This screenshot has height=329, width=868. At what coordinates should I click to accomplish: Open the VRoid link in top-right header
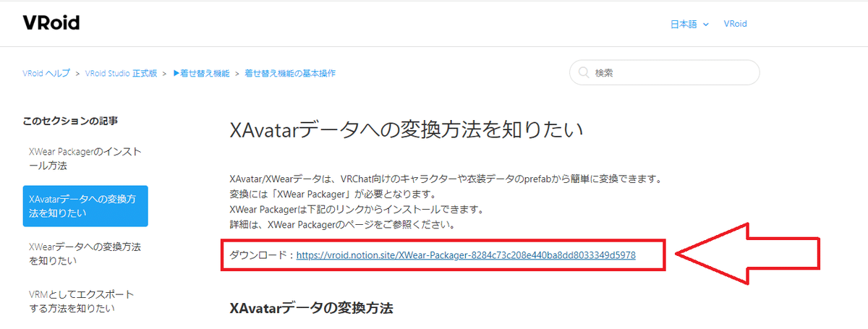(x=735, y=24)
